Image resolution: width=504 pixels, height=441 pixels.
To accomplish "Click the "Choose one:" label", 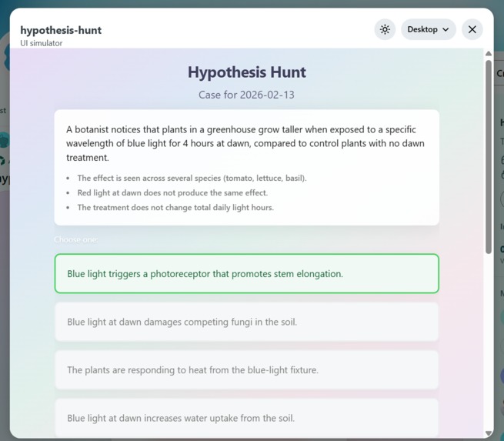I will (76, 240).
